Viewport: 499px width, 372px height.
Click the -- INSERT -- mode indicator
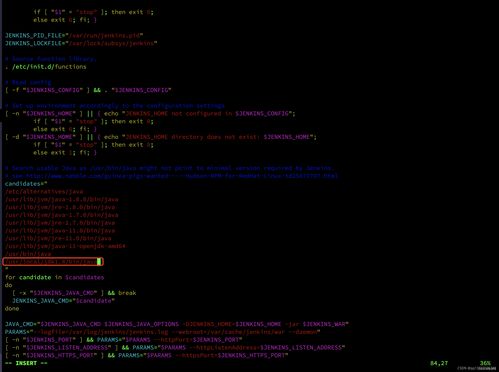26,363
